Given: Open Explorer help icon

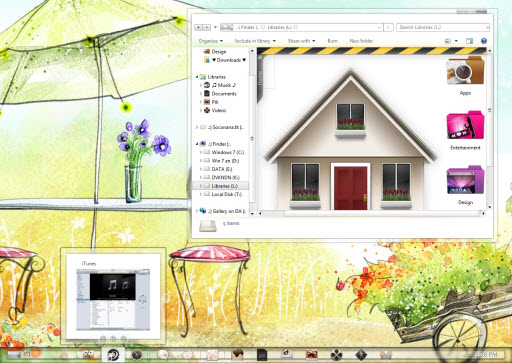Looking at the screenshot, I should tap(484, 41).
